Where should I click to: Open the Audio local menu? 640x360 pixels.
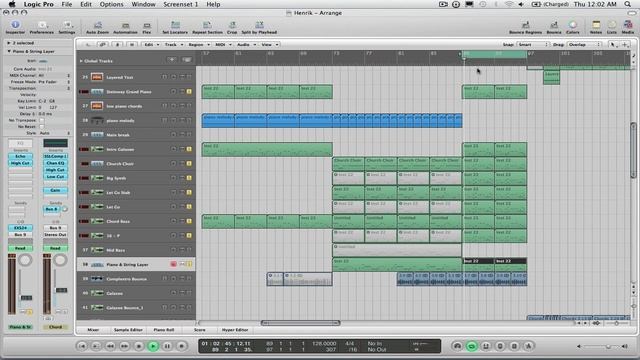point(246,44)
